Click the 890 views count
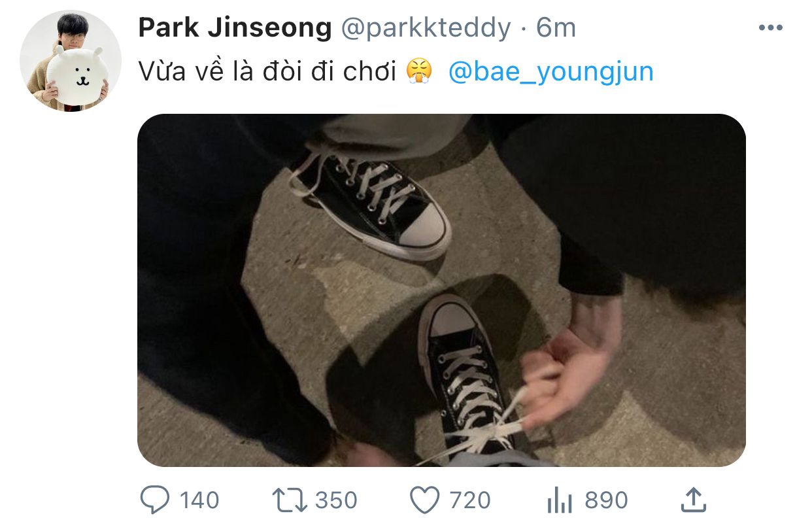Viewport: 812px width, 518px height. tap(606, 500)
